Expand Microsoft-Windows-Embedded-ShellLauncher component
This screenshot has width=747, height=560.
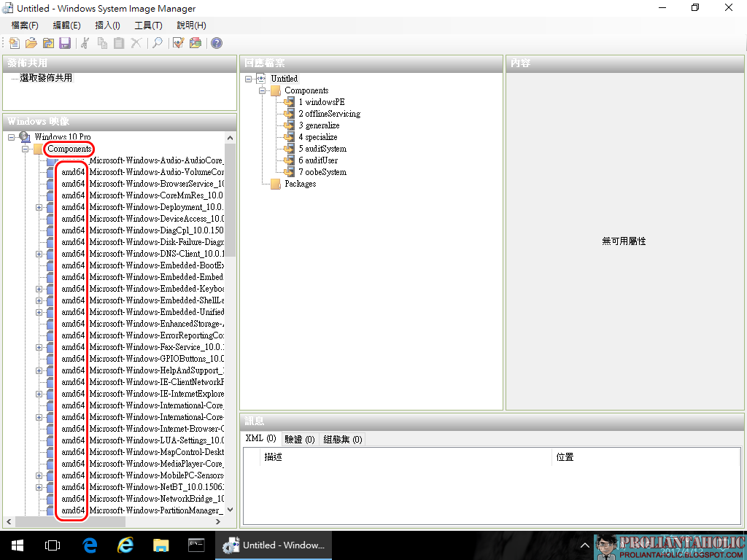(39, 300)
